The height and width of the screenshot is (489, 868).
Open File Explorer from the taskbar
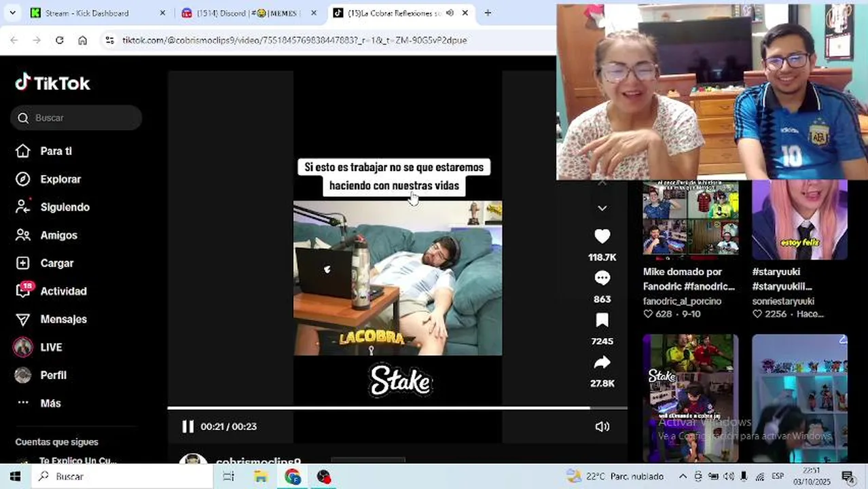261,476
